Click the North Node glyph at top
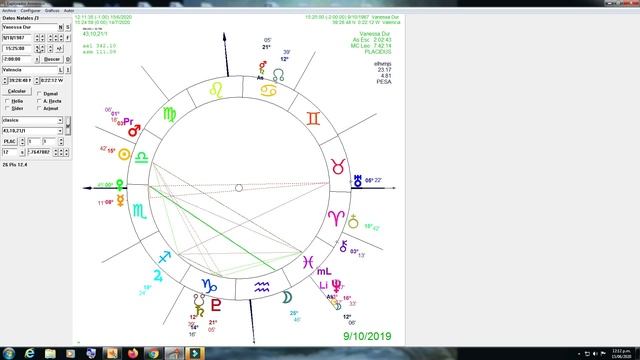Viewport: 640px width, 360px height. point(278,75)
